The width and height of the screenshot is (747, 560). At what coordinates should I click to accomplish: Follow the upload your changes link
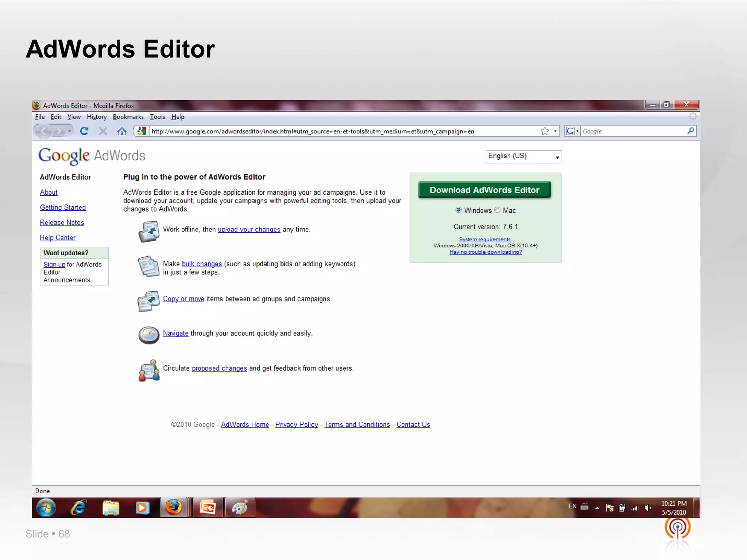tap(249, 229)
